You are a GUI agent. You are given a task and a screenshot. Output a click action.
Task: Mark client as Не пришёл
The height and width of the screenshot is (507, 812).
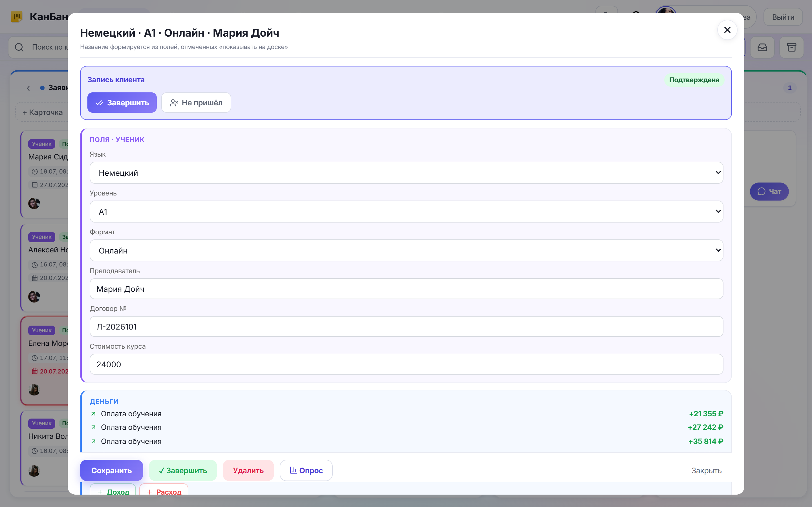point(196,103)
